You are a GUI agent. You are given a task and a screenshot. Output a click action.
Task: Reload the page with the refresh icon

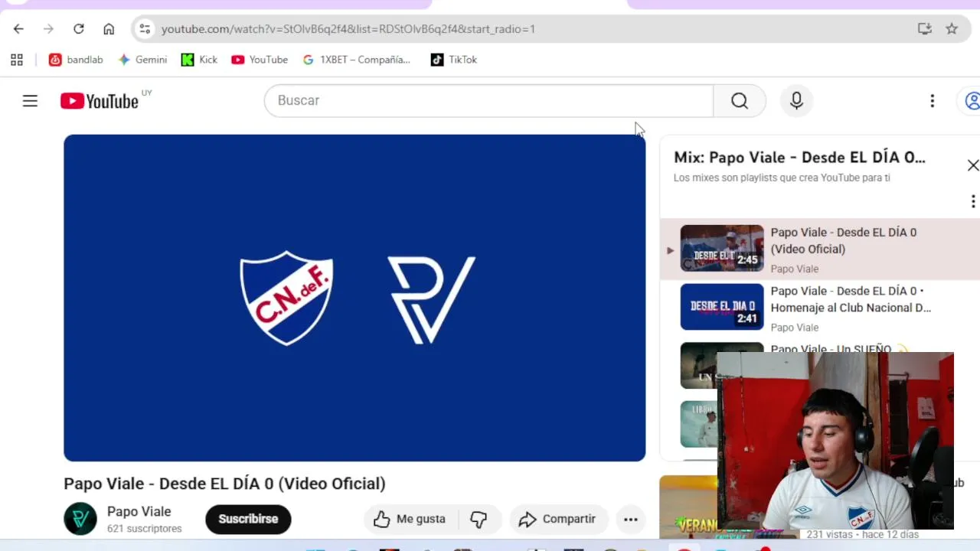click(x=78, y=29)
